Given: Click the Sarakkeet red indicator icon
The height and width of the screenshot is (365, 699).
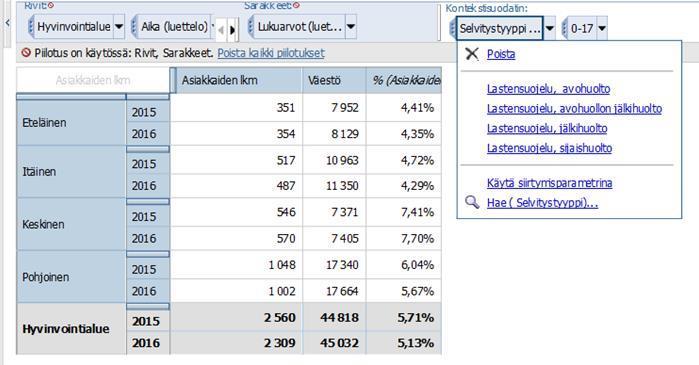Looking at the screenshot, I should [296, 5].
